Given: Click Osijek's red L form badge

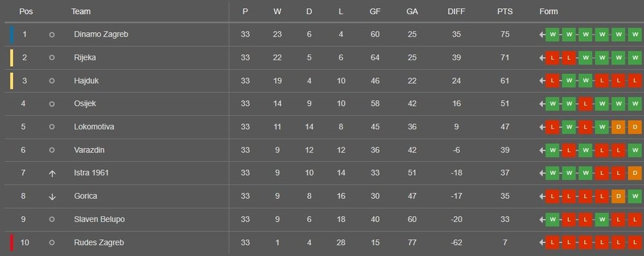Looking at the screenshot, I should (585, 104).
